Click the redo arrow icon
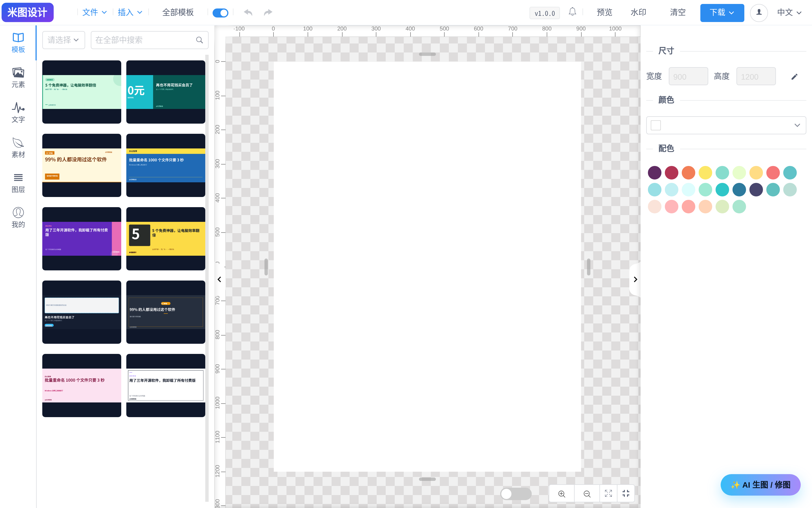Screen dimensions: 812x508 pos(268,12)
